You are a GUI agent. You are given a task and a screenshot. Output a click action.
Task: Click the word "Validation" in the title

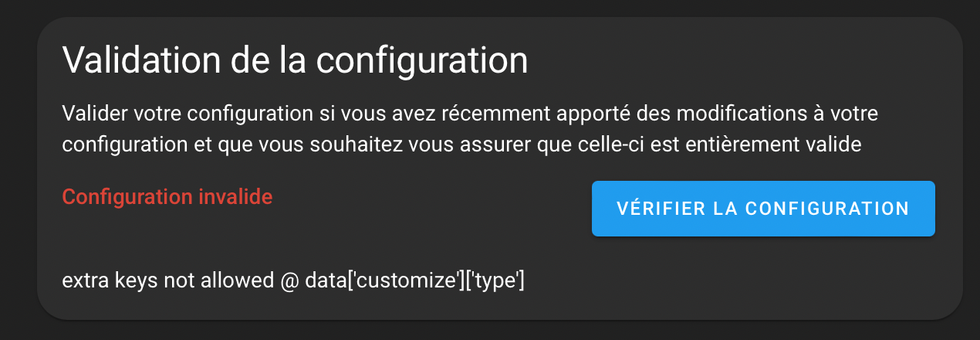point(129,60)
